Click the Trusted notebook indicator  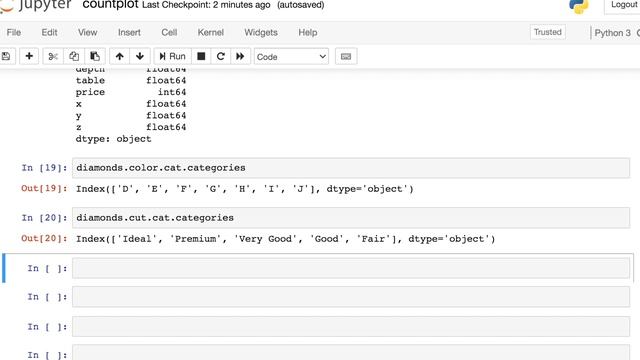(x=547, y=32)
